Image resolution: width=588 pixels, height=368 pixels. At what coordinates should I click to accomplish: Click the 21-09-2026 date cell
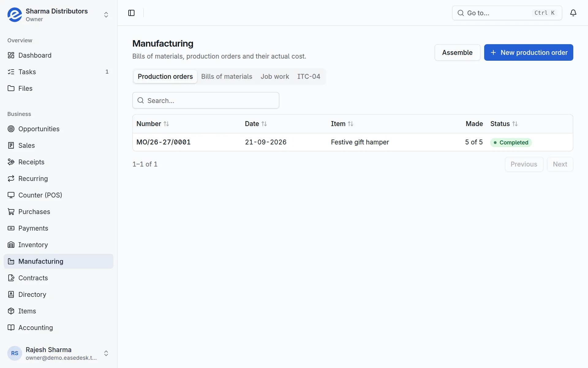pyautogui.click(x=266, y=142)
